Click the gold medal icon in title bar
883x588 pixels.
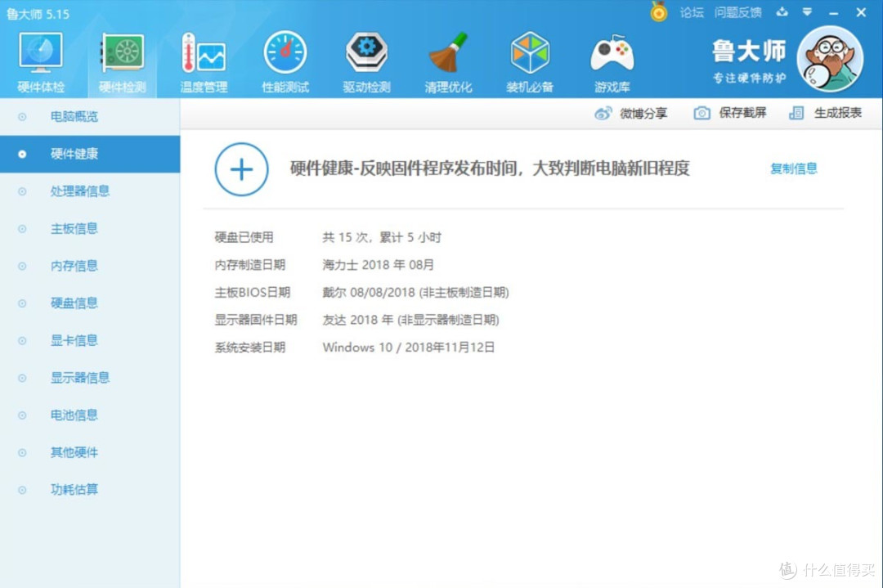pyautogui.click(x=658, y=11)
